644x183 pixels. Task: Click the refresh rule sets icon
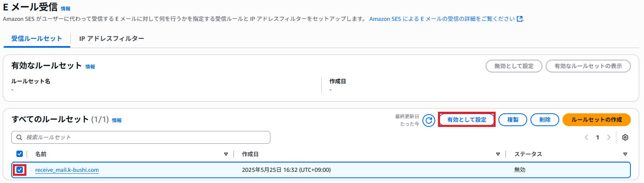(x=428, y=120)
